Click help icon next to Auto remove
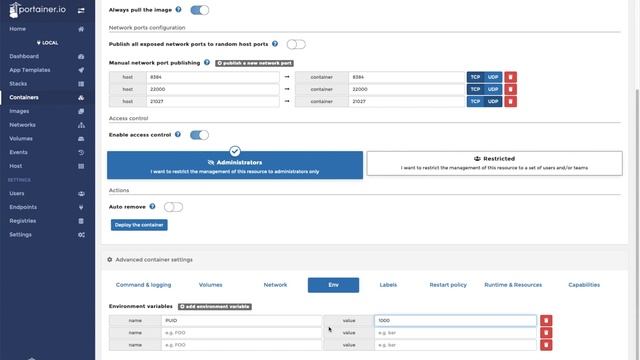Viewport: 640px width, 360px height. point(152,207)
